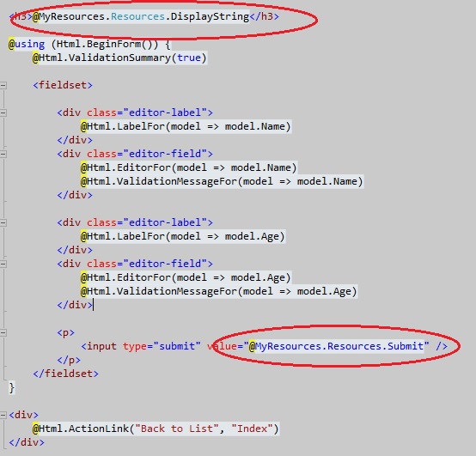Click the @Html.ValidationSummary(true) line
Image resolution: width=476 pixels, height=456 pixels.
click(119, 58)
